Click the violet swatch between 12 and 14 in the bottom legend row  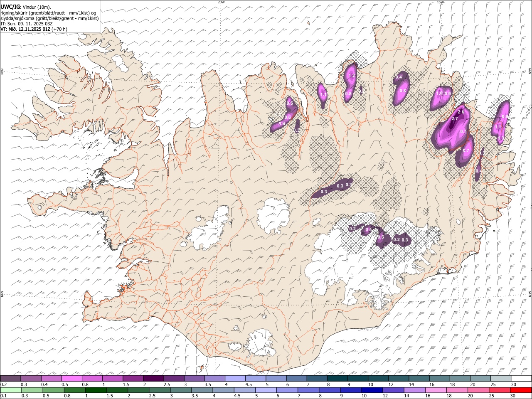click(x=393, y=390)
